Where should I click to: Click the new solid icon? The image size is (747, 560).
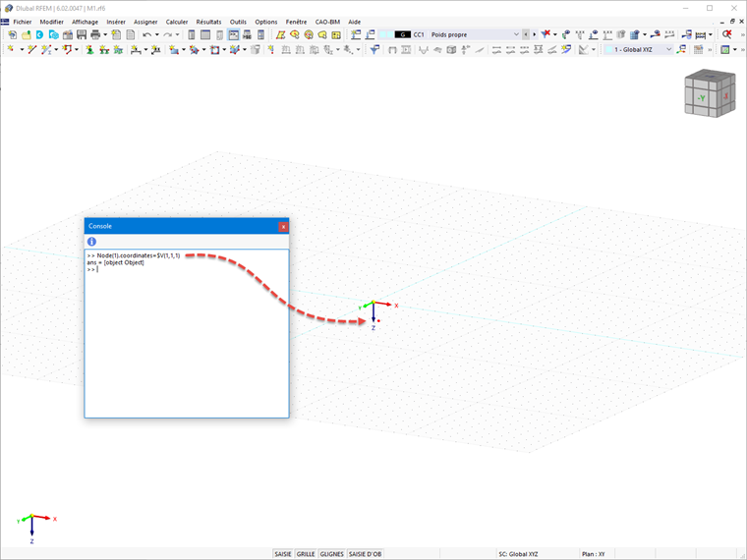coord(235,49)
